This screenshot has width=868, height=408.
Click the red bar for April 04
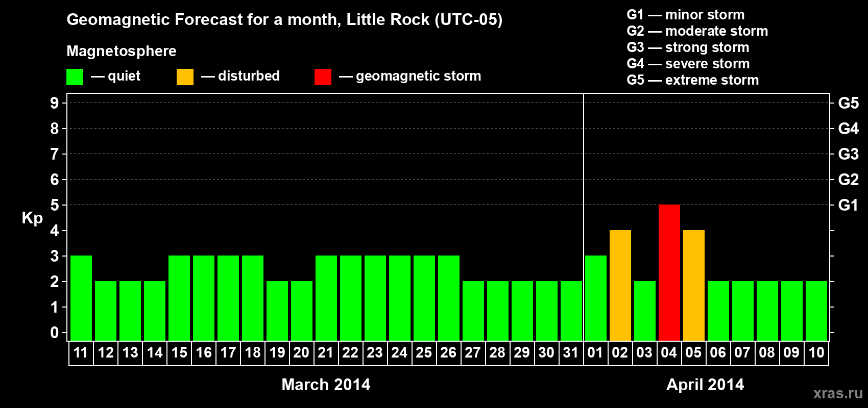pos(669,272)
